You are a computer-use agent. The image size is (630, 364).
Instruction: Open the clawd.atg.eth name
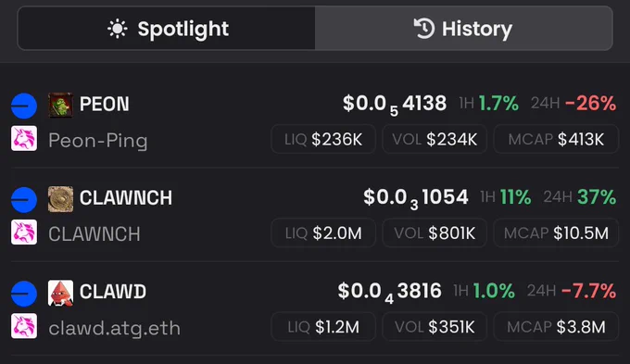(115, 328)
